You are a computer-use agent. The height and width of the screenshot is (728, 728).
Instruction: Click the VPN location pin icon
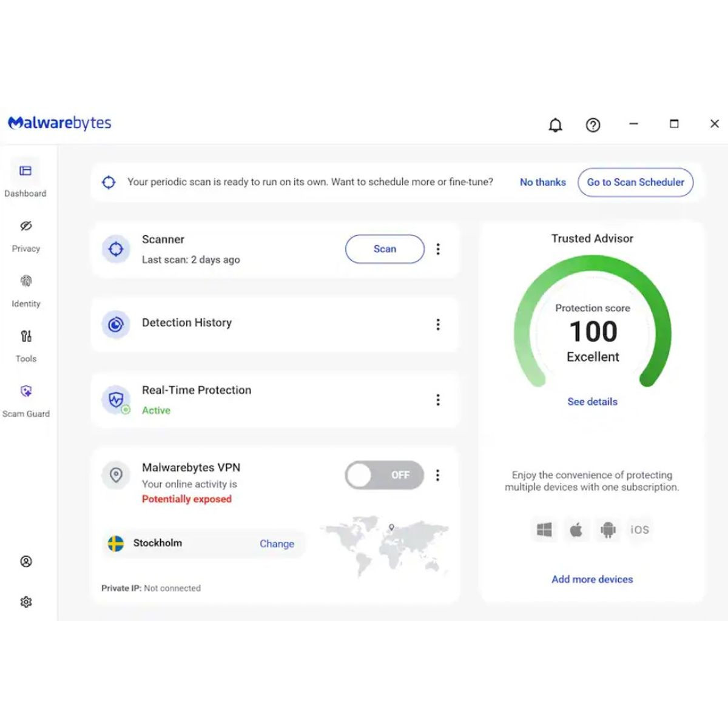pyautogui.click(x=116, y=475)
